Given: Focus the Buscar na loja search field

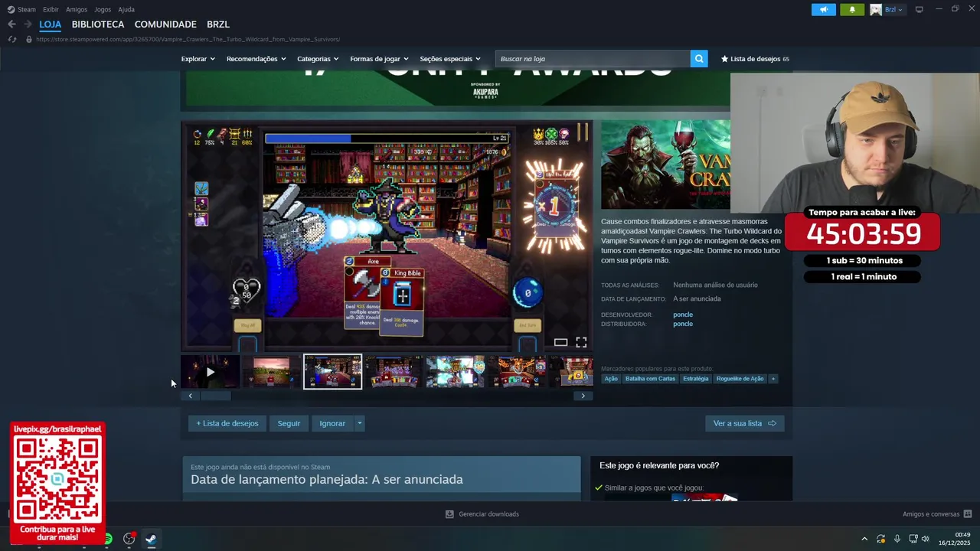Looking at the screenshot, I should 593,59.
